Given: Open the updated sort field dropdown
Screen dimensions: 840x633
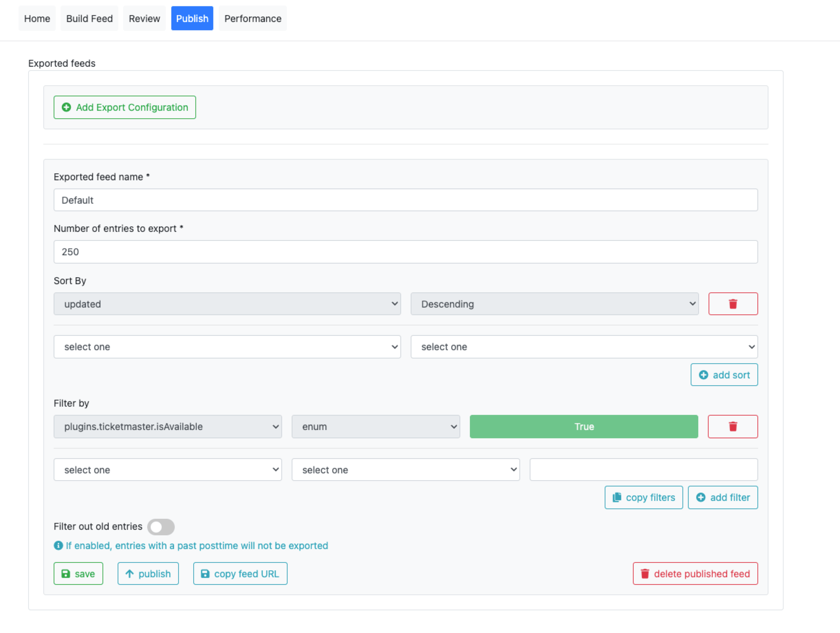Looking at the screenshot, I should tap(227, 304).
